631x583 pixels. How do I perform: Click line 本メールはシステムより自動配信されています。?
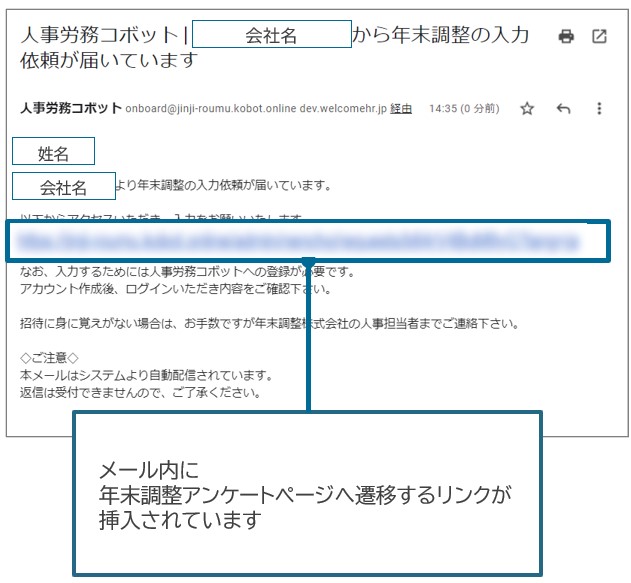pyautogui.click(x=146, y=375)
